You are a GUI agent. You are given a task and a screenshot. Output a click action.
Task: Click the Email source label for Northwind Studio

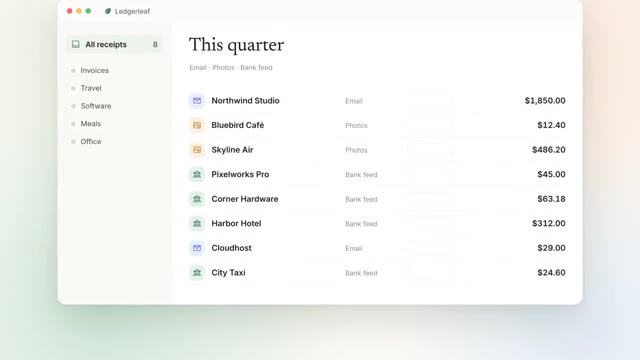click(353, 101)
